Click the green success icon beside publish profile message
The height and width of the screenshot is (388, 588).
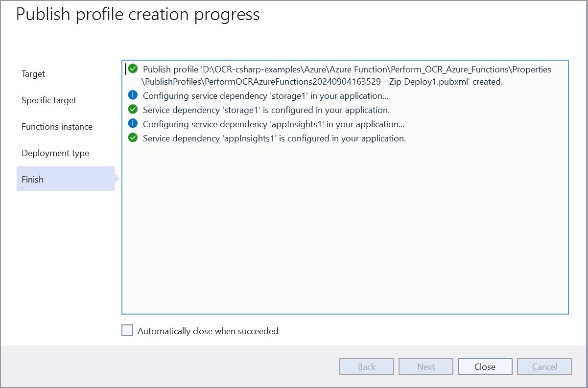pyautogui.click(x=133, y=68)
